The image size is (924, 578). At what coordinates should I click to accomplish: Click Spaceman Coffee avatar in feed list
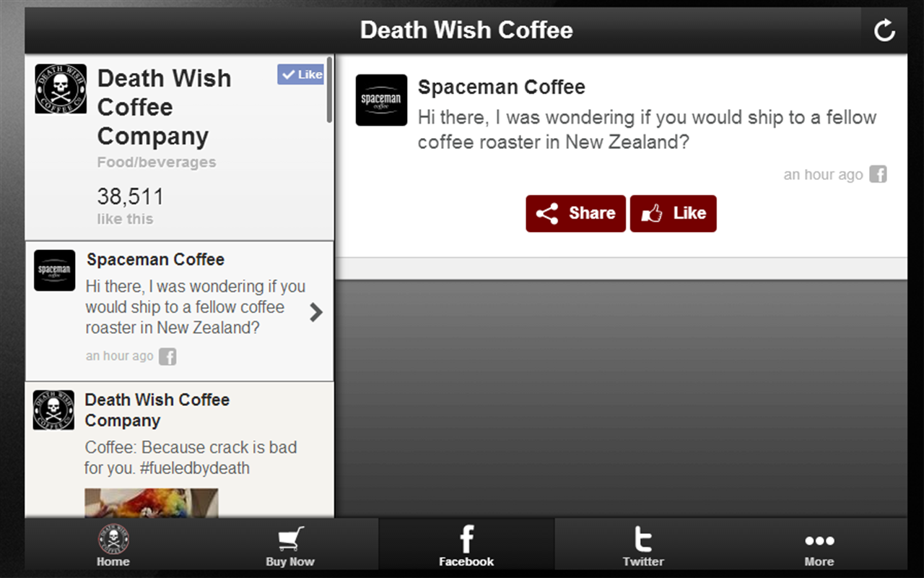tap(55, 270)
